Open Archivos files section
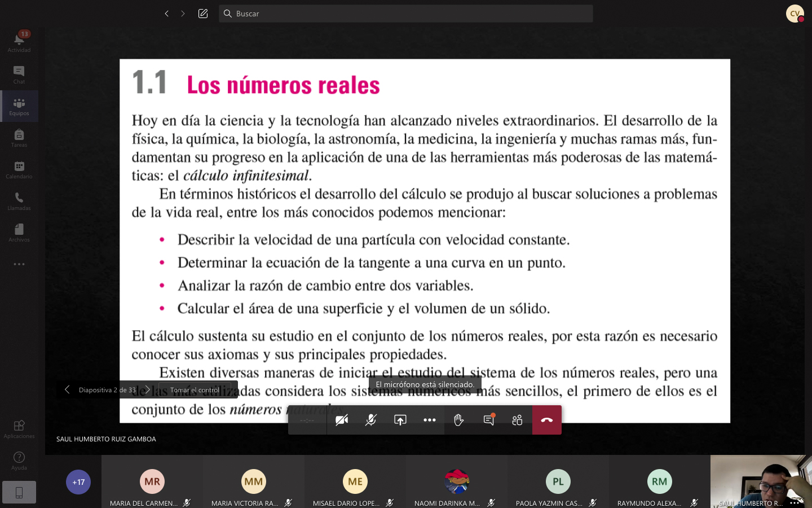The width and height of the screenshot is (812, 508). [19, 233]
